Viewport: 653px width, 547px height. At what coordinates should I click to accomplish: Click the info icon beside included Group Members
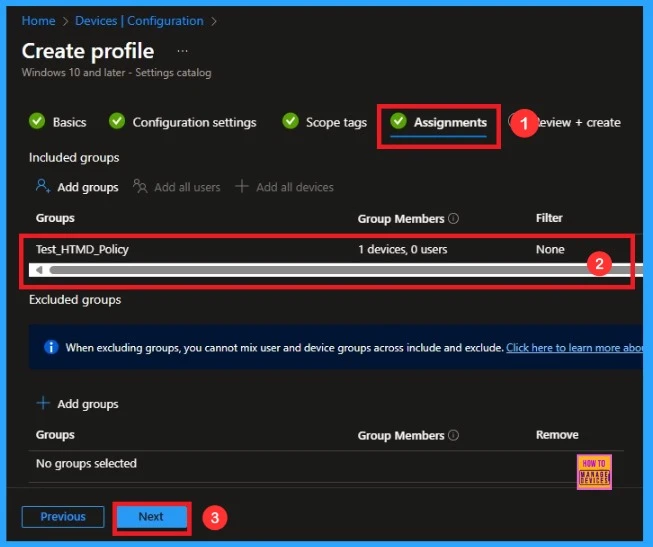(x=453, y=218)
